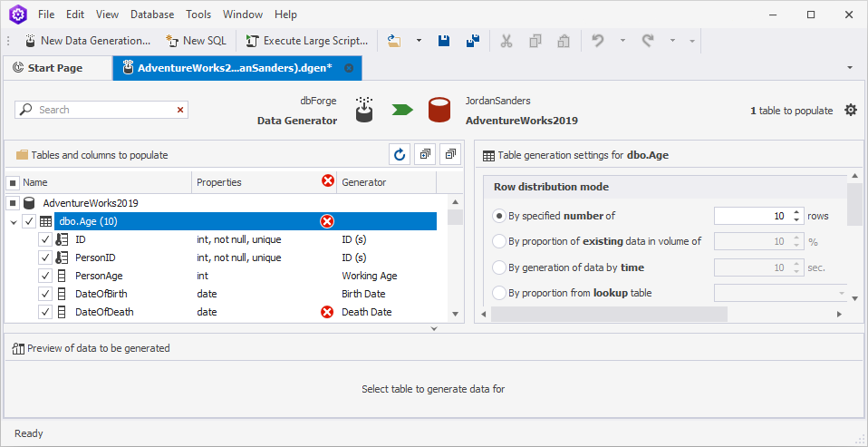Open the document tabs list dropdown
This screenshot has height=447, width=868.
[850, 68]
